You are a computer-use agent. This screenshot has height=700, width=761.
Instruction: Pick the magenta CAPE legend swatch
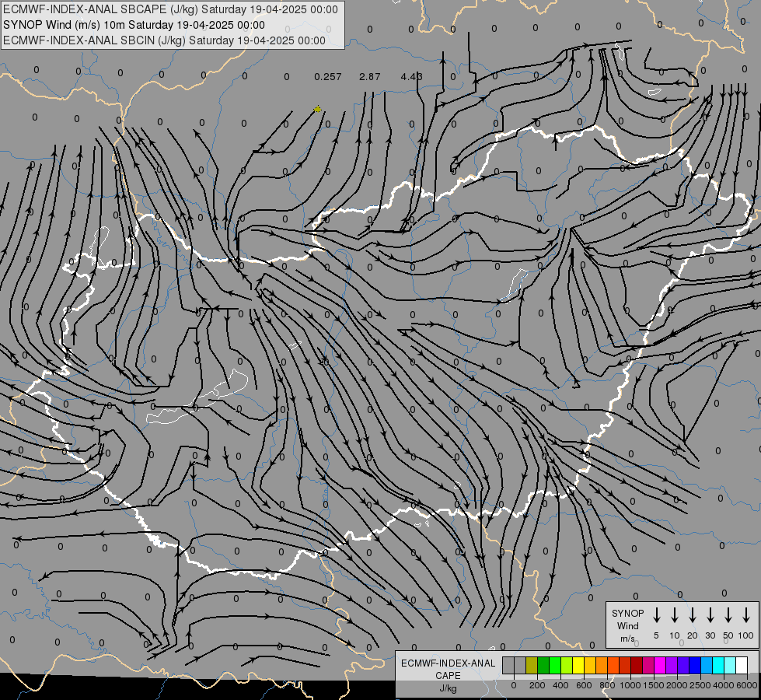point(660,665)
